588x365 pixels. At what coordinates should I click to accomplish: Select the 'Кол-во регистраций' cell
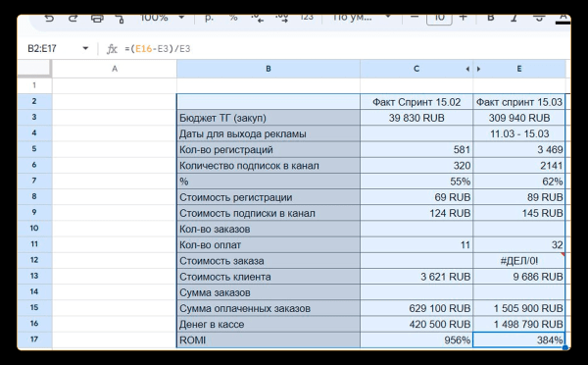269,149
